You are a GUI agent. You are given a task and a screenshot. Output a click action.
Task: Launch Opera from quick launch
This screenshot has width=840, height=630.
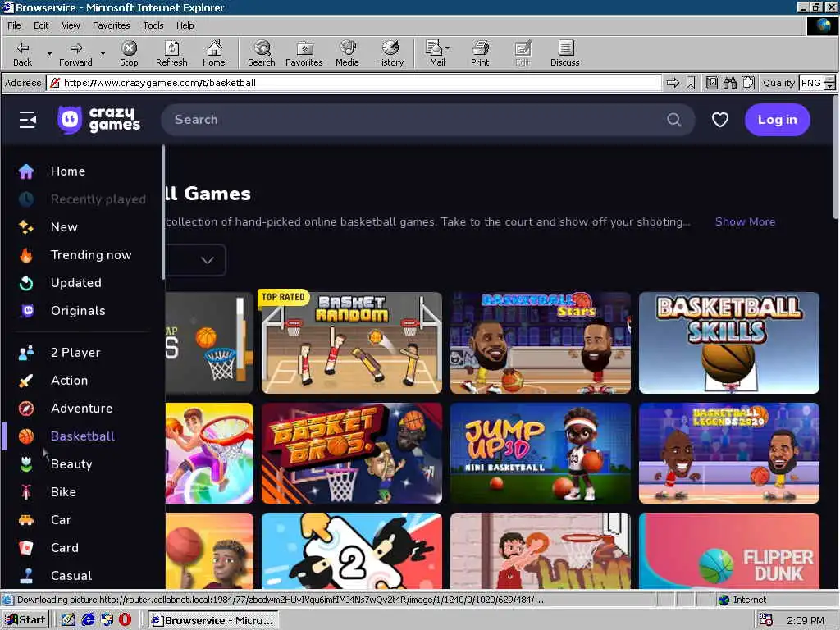click(125, 620)
